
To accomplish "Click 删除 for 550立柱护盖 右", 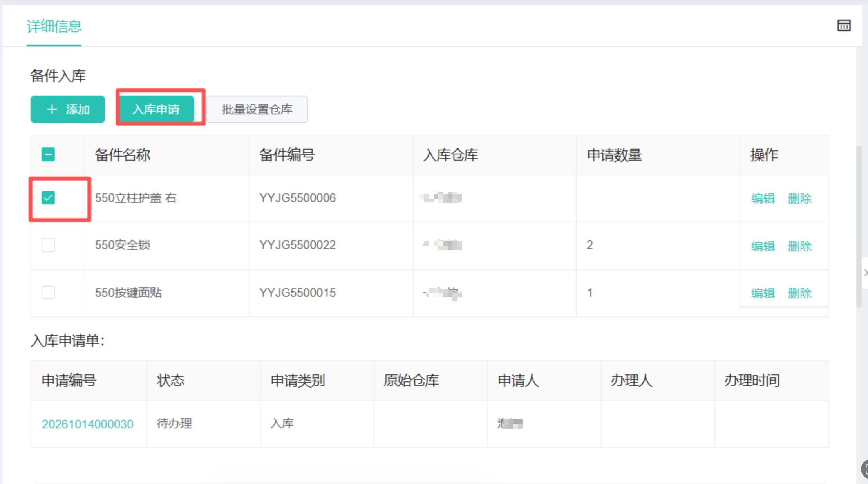I will coord(799,199).
